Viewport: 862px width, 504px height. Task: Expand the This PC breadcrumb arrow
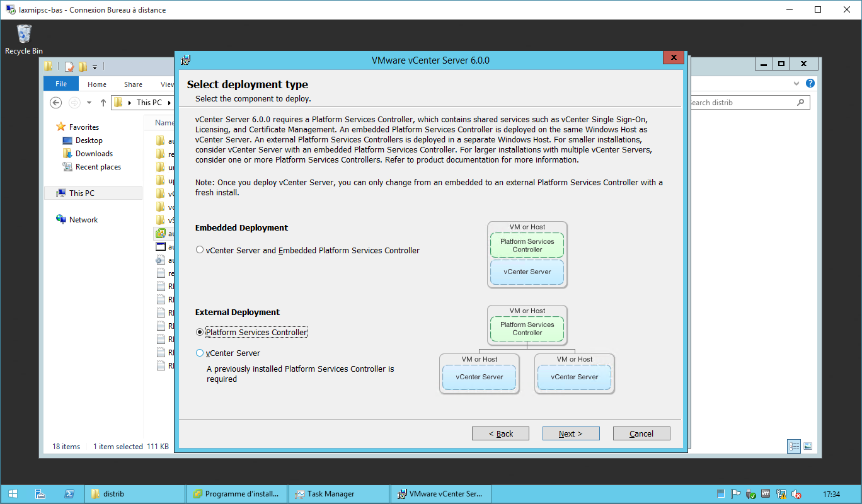168,103
